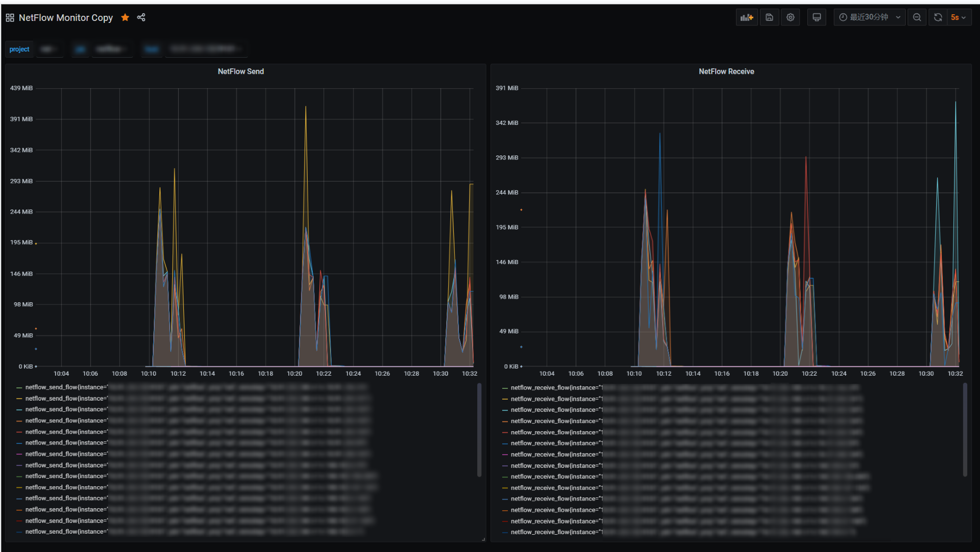980x552 pixels.
Task: Open the NetFlow Receive panel title menu
Action: pos(726,72)
